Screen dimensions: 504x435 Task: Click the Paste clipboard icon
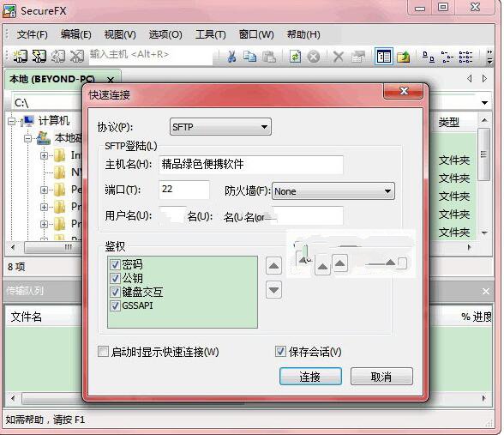[x=269, y=57]
